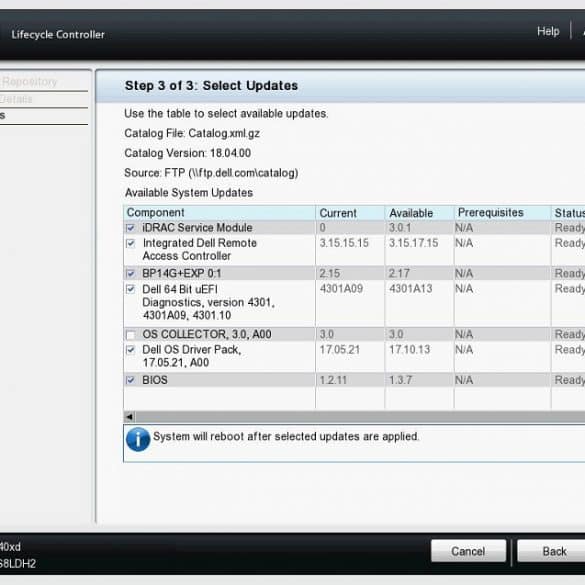
Task: Click the OS COLLECTOR, 3.0, A00 label
Action: 207,334
